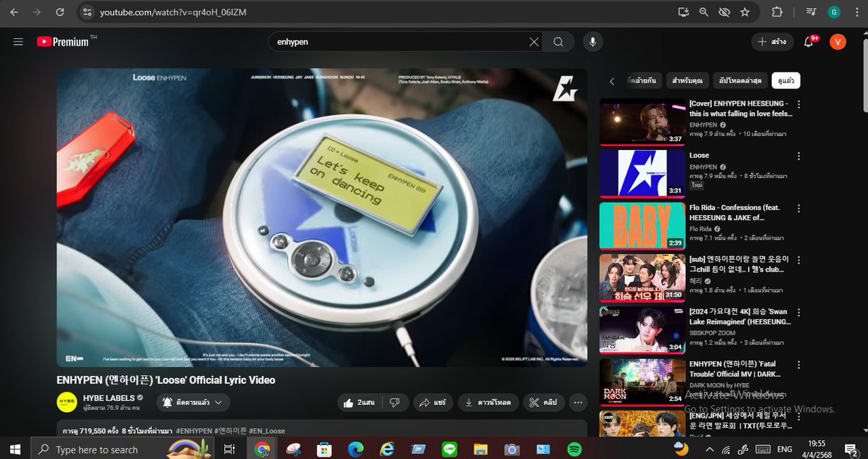The width and height of the screenshot is (868, 459).
Task: Open Spotify from the taskbar
Action: pos(575,449)
